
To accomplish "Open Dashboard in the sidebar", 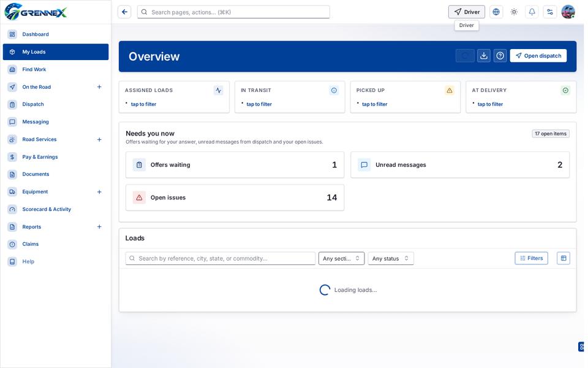I will coord(56,34).
